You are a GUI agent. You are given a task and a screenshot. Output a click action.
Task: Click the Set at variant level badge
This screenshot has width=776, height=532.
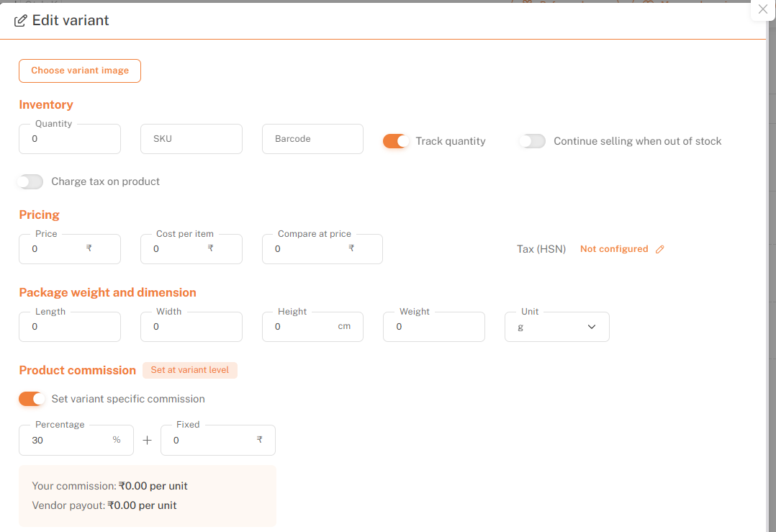[190, 370]
